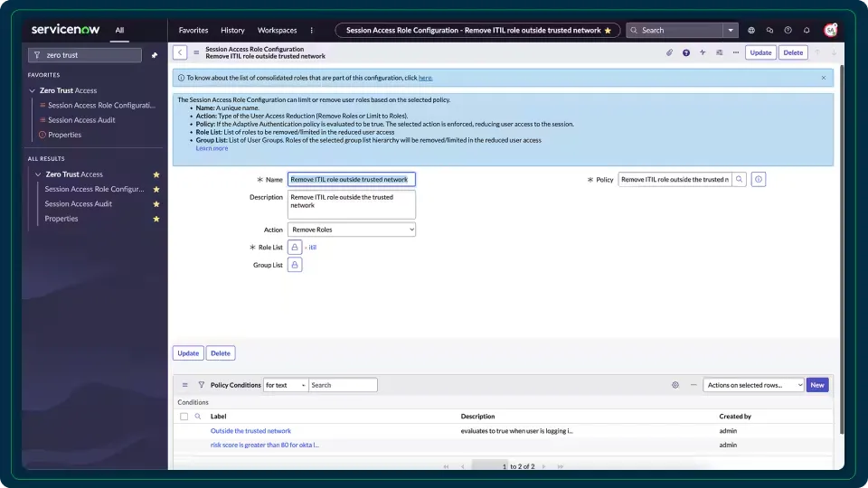Open more options ellipsis in form header

(x=736, y=52)
